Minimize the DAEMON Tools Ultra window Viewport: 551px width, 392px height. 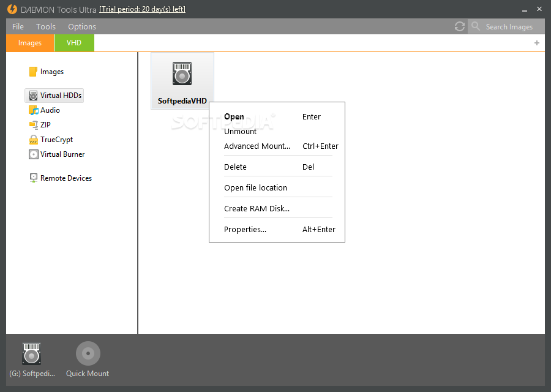pyautogui.click(x=525, y=9)
